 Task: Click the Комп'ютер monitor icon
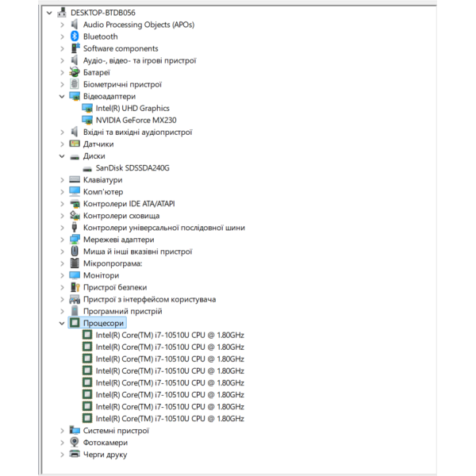click(75, 191)
